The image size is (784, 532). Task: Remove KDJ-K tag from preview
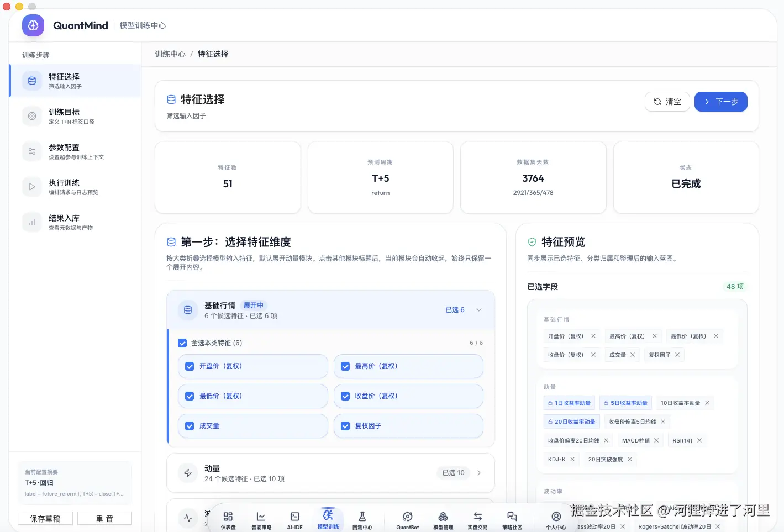pos(572,460)
